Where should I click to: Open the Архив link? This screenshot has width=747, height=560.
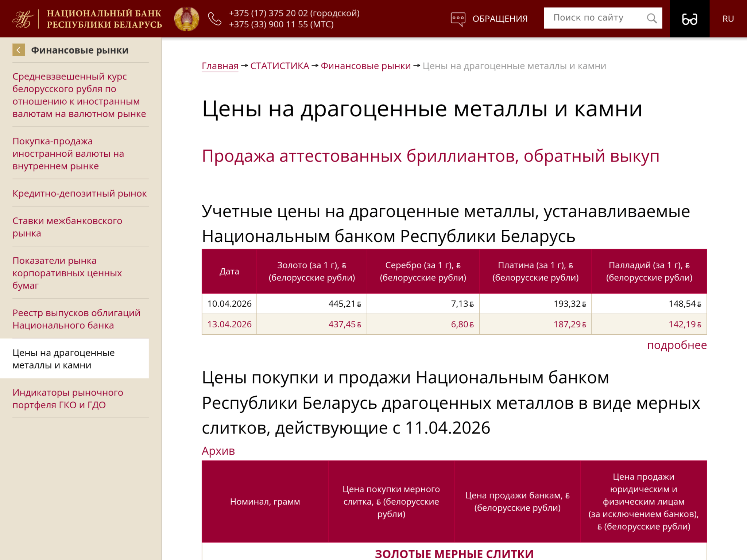point(218,451)
